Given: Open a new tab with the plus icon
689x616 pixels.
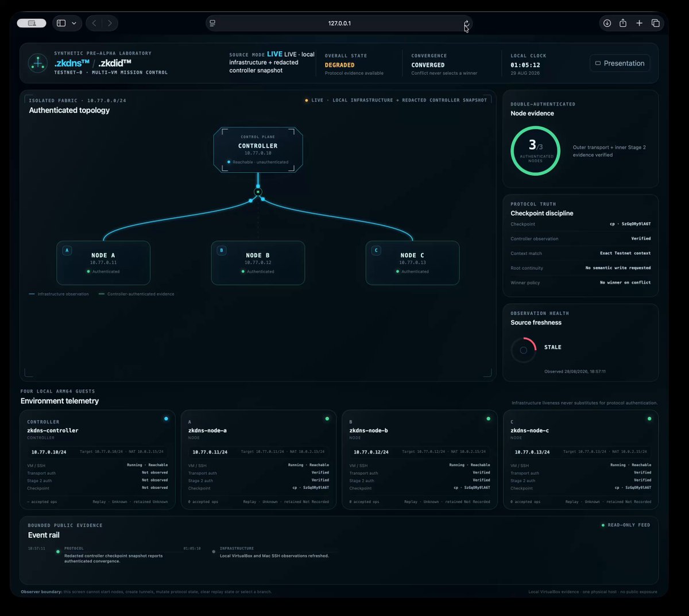Looking at the screenshot, I should coord(639,23).
